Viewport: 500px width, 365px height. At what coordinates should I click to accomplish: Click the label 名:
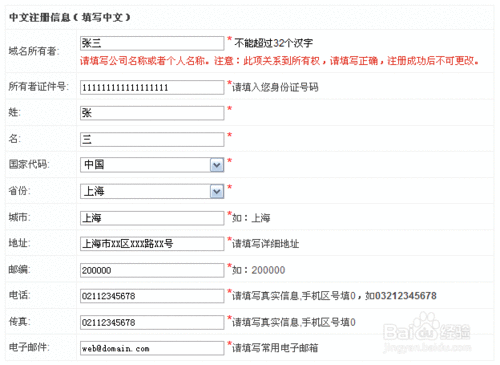click(14, 139)
